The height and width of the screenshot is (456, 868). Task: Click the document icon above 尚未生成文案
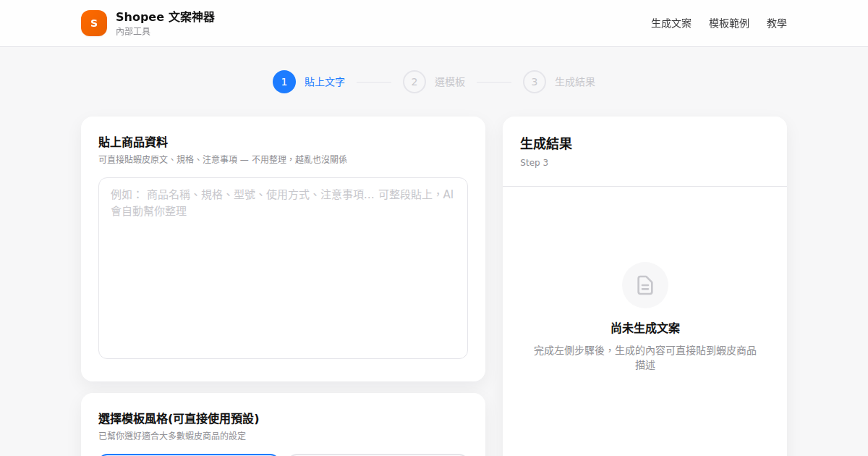[x=644, y=285]
